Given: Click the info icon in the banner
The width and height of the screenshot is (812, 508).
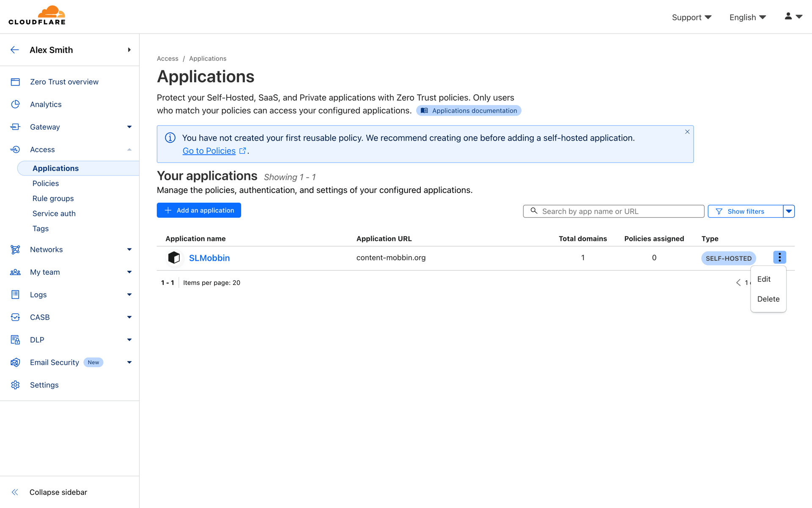Looking at the screenshot, I should 170,138.
